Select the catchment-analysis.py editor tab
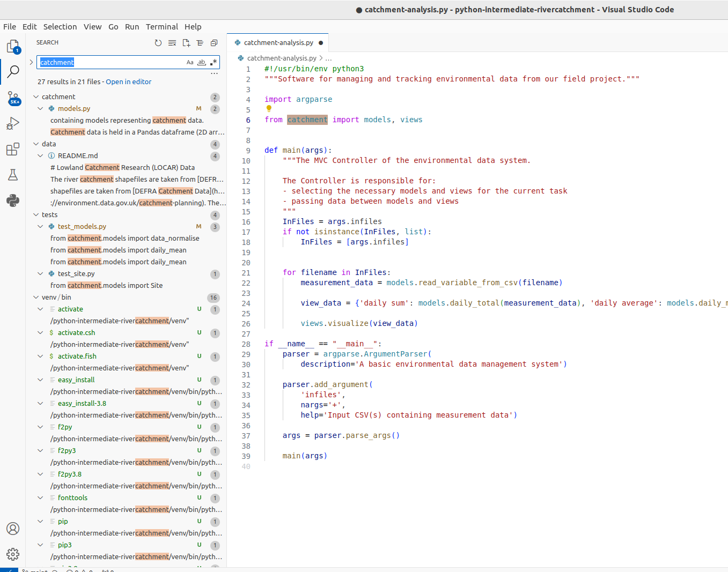The width and height of the screenshot is (728, 572). coord(278,43)
